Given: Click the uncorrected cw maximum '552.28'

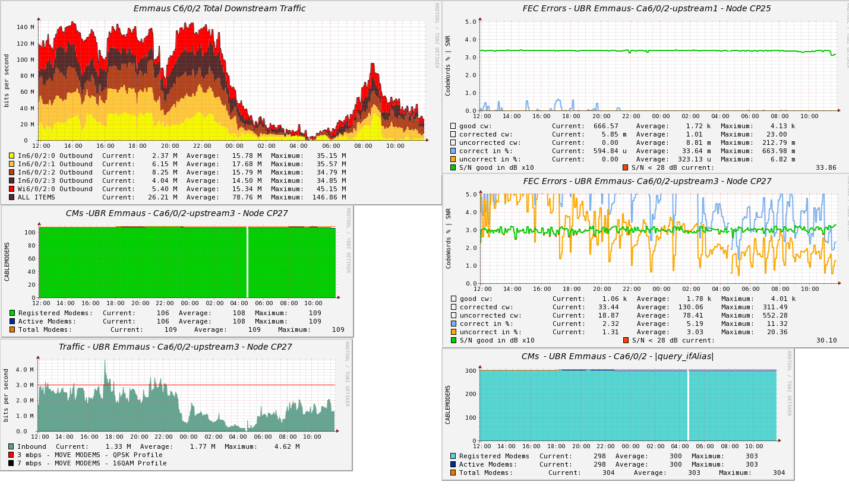Looking at the screenshot, I should click(775, 315).
